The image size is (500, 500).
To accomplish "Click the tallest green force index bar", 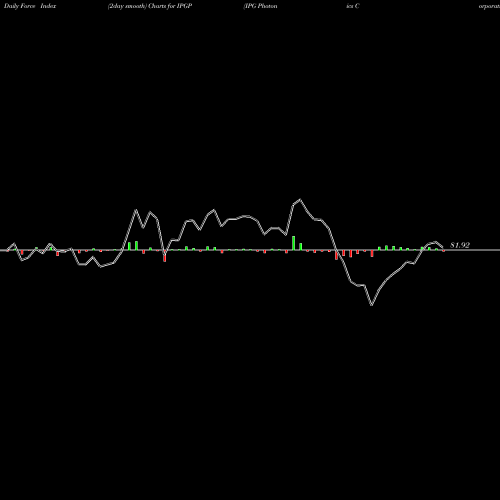I will [x=294, y=243].
